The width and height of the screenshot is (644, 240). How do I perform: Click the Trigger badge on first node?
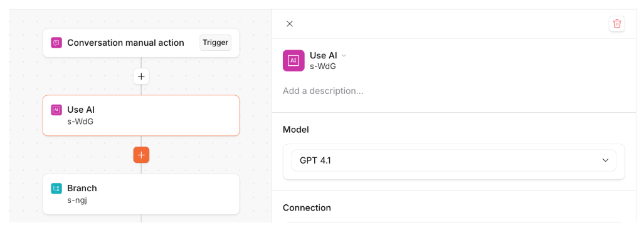pyautogui.click(x=215, y=43)
